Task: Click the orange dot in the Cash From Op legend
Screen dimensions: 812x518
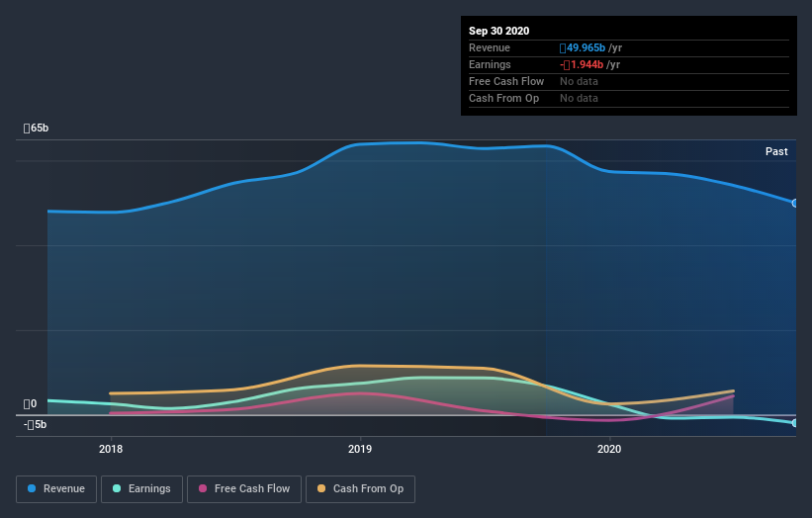Action: 321,488
